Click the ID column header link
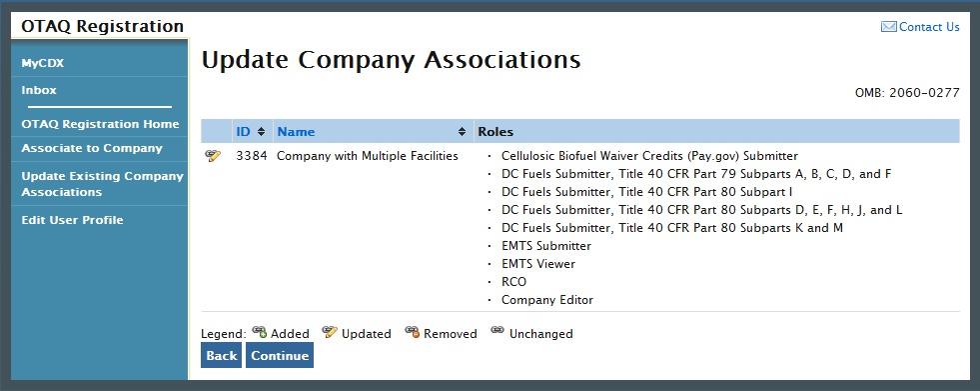 (x=243, y=132)
